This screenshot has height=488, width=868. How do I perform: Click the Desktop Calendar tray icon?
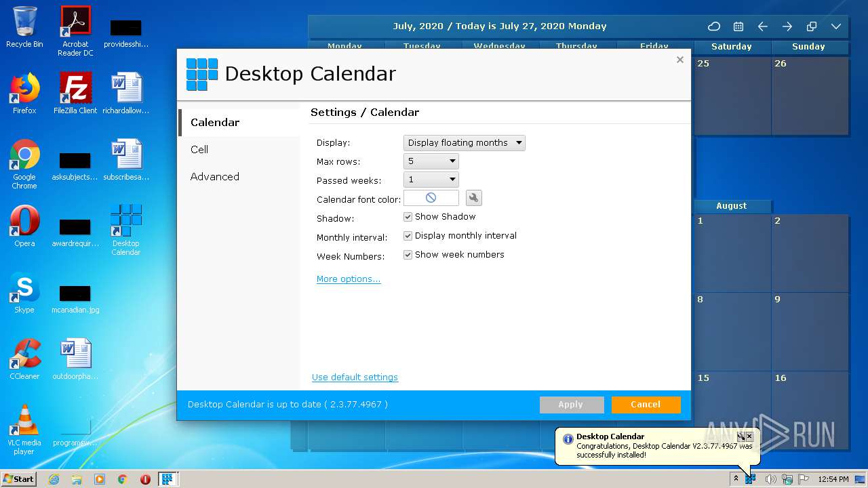coord(751,479)
